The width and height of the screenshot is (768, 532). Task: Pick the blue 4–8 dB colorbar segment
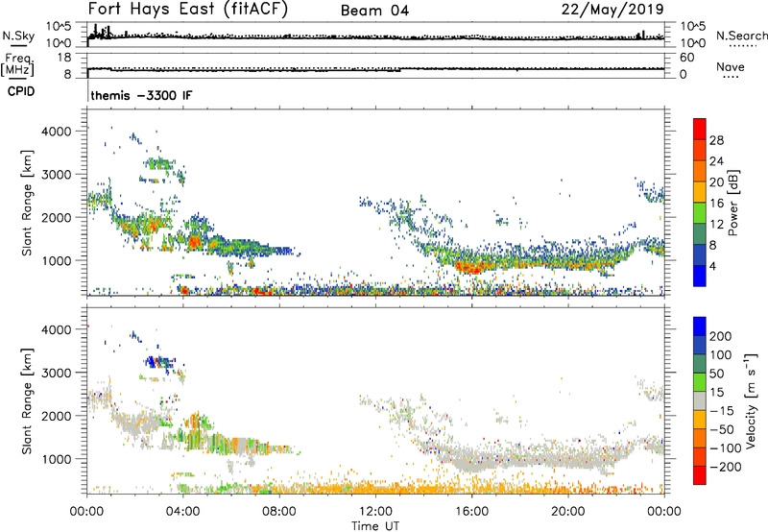pyautogui.click(x=700, y=255)
